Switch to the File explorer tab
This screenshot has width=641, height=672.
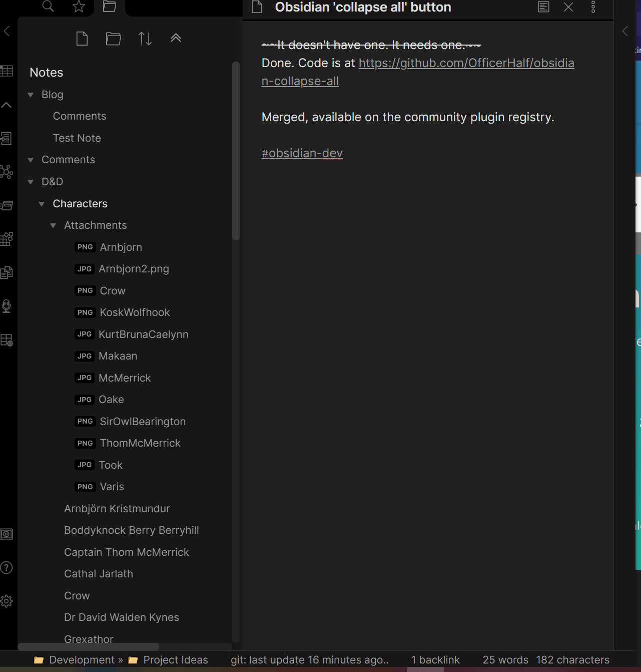(x=110, y=6)
